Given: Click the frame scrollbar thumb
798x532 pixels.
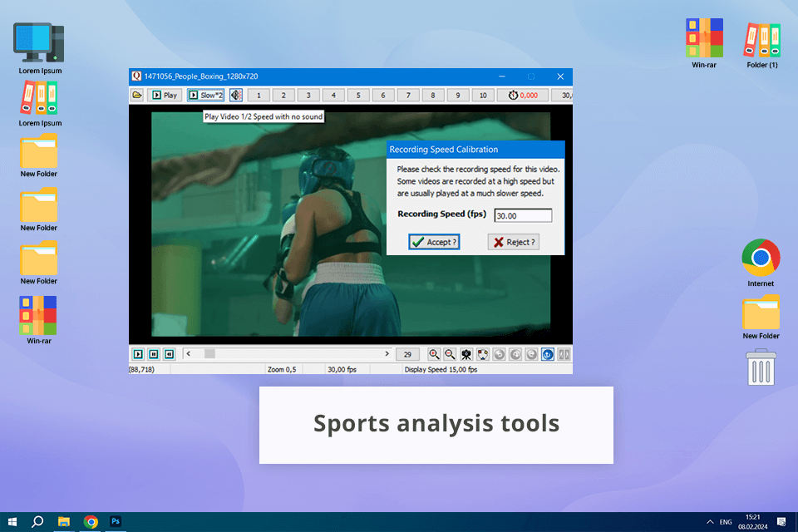Looking at the screenshot, I should [x=209, y=354].
